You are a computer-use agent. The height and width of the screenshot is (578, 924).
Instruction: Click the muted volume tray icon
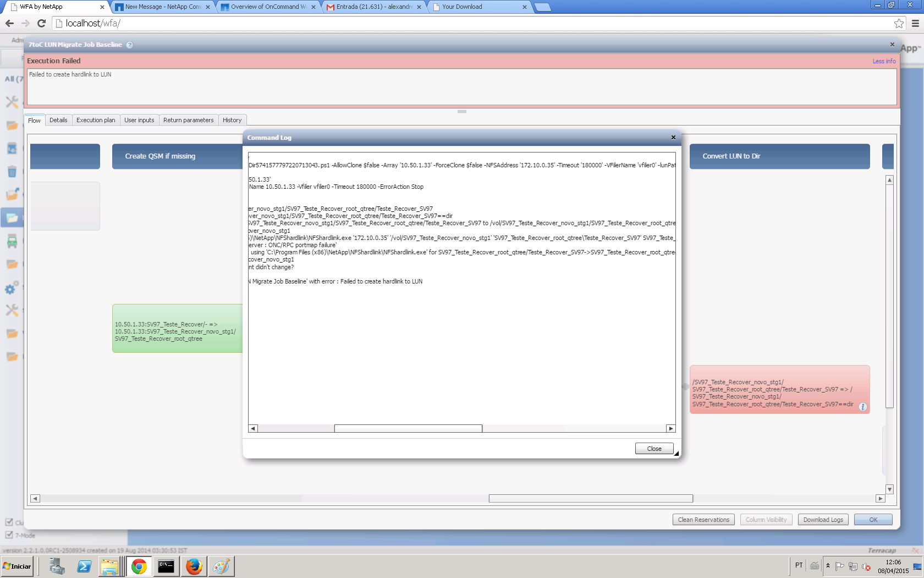coord(866,566)
